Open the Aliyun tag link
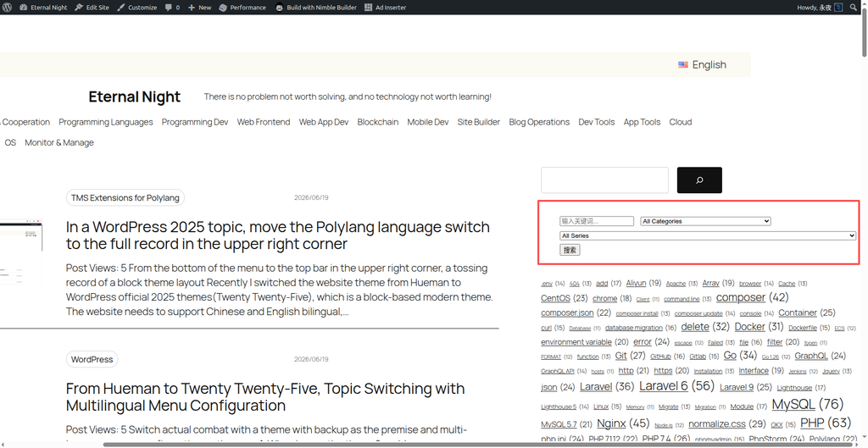Screen dimensions: 868x448 click(636, 283)
